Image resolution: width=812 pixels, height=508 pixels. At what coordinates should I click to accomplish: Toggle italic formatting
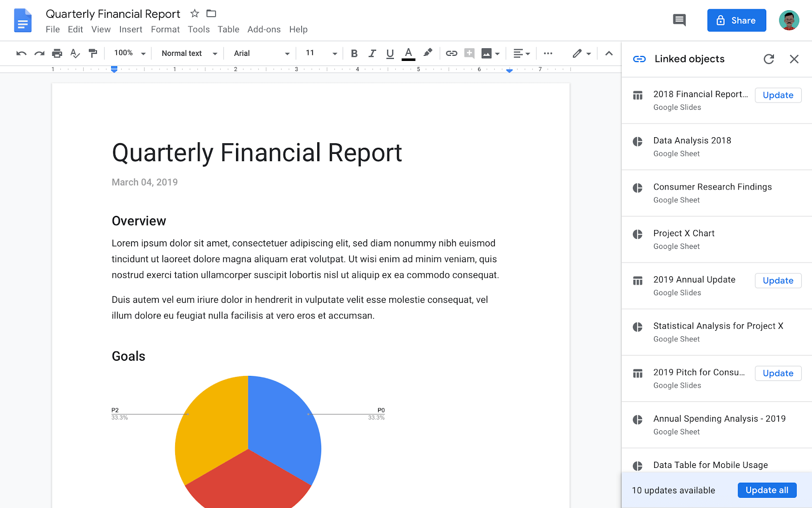point(372,53)
